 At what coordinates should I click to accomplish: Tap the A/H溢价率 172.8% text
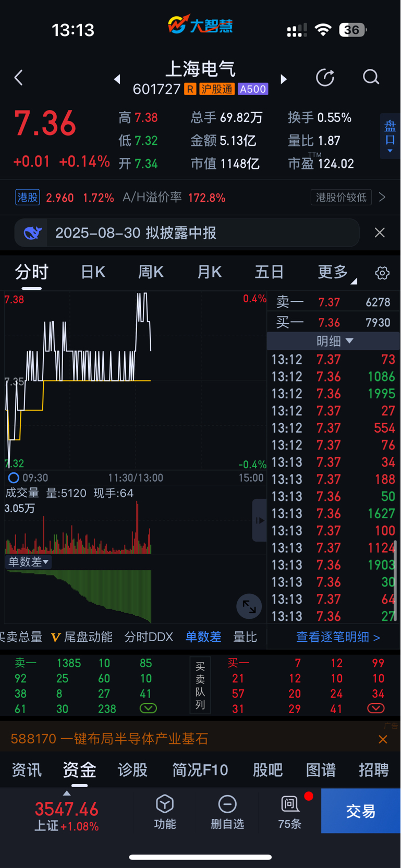tap(174, 198)
